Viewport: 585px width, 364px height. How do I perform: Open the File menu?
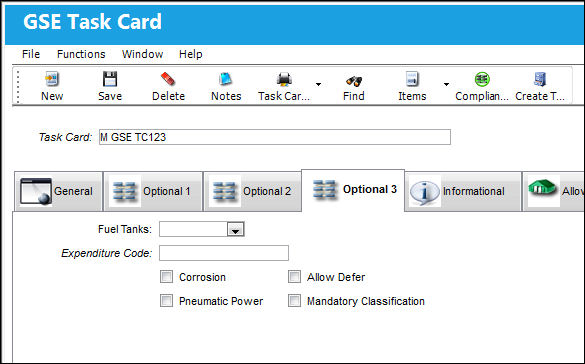tap(31, 54)
